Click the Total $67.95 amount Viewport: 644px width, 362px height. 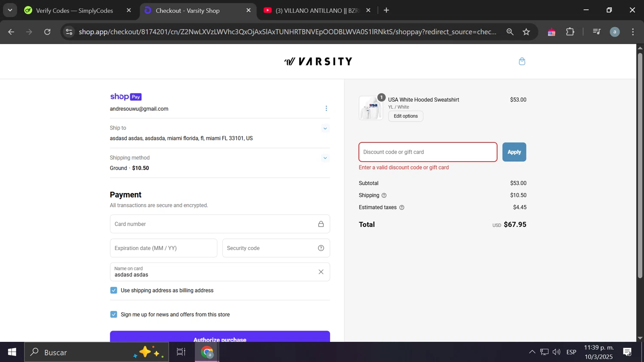click(515, 224)
